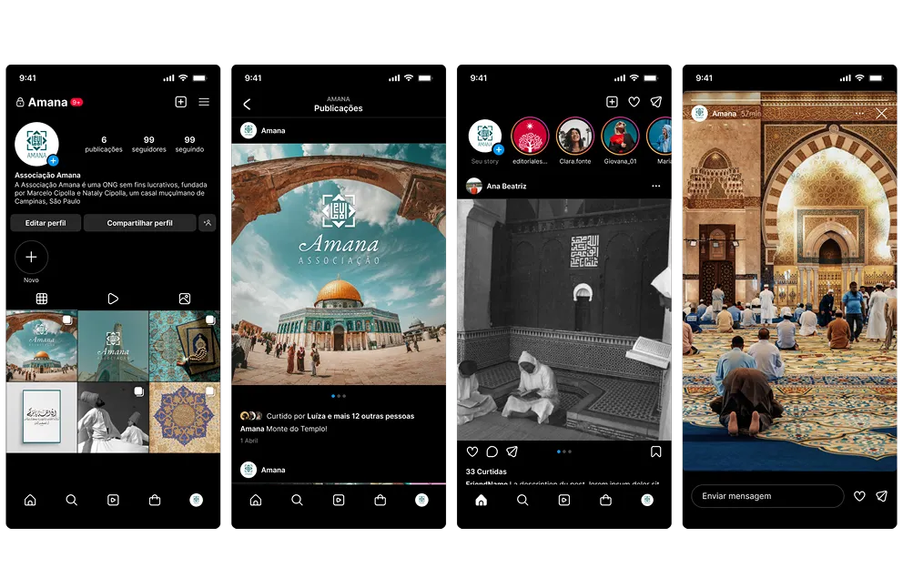
Task: Tap search icon in Publicações screen bottom bar
Action: coord(297,500)
